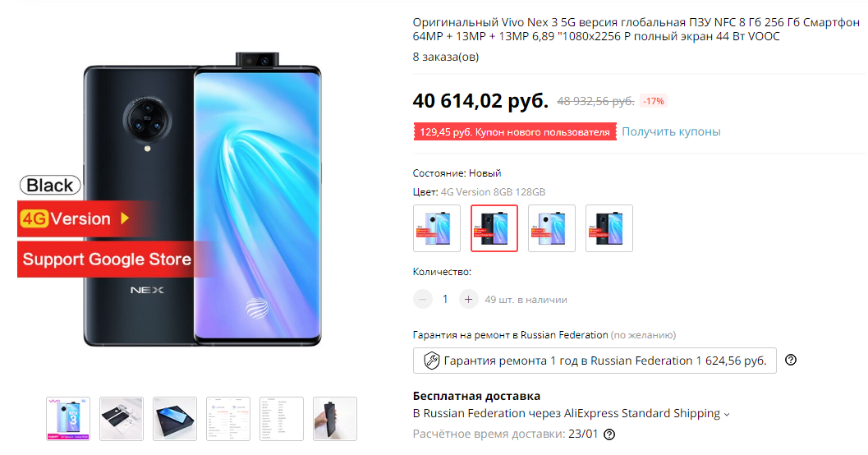The height and width of the screenshot is (455, 868).
Task: Click the 129,45 руб. new user coupon badge
Action: click(515, 131)
